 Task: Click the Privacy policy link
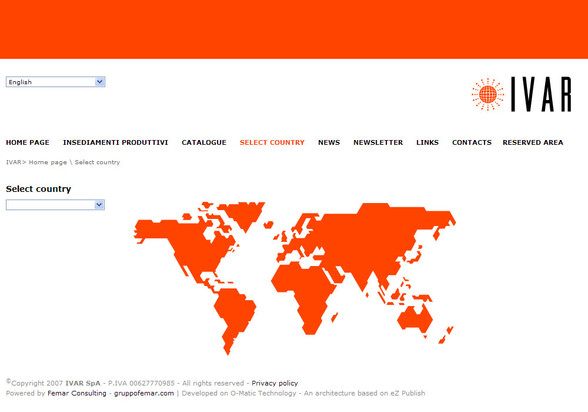click(275, 383)
